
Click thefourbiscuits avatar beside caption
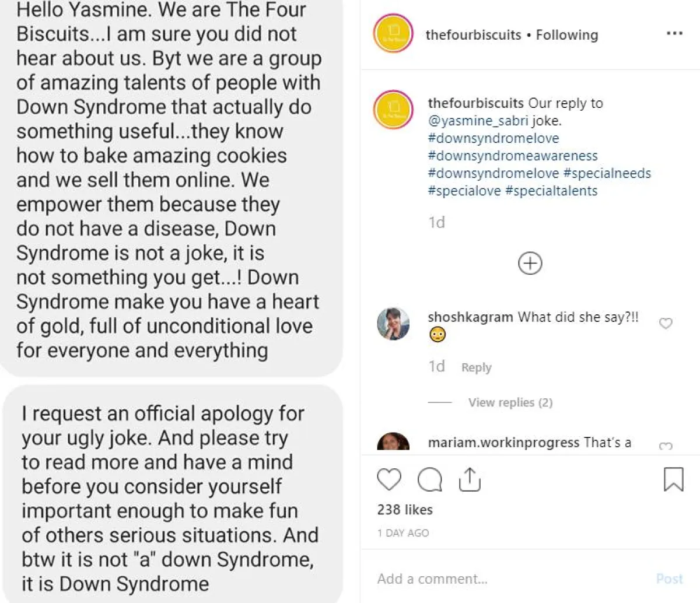pos(393,110)
